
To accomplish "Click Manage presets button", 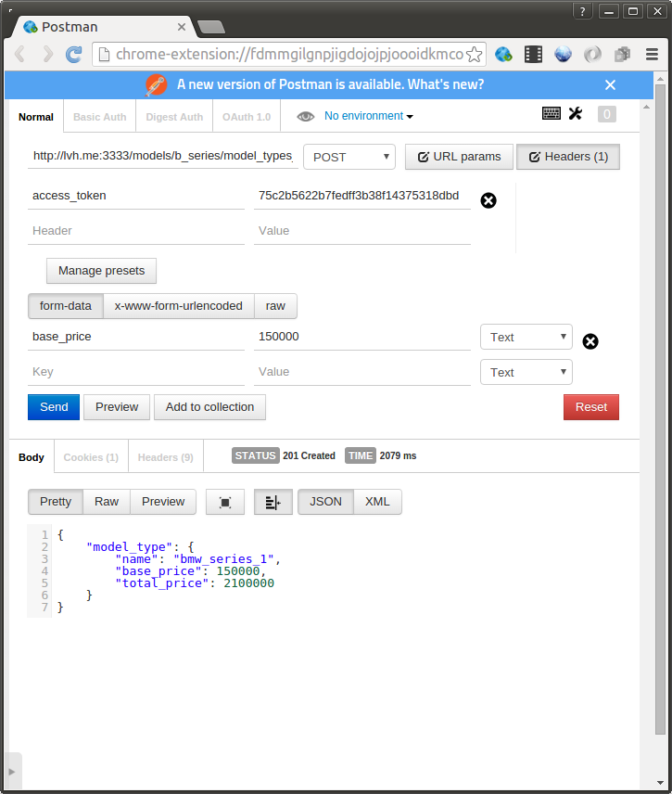I will point(101,271).
